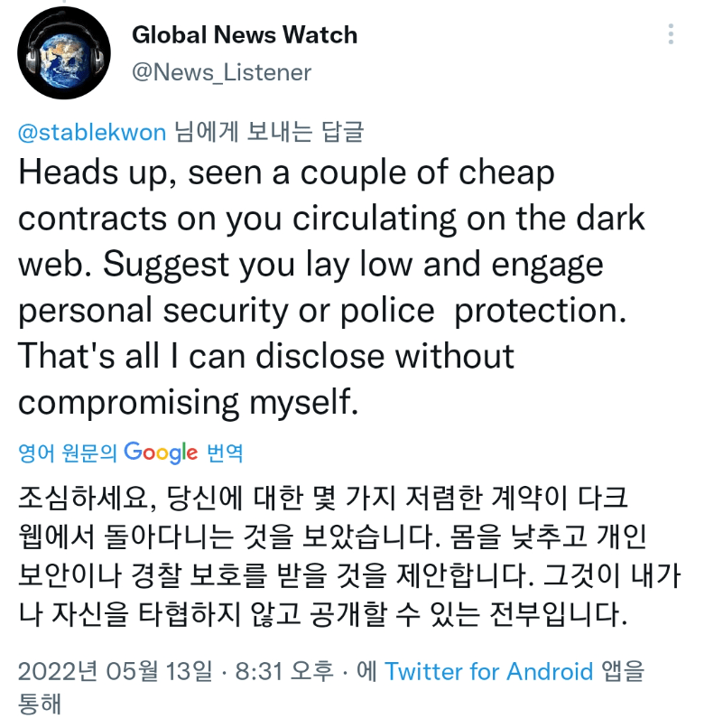Click the '앱을' text after Android link

point(623,671)
